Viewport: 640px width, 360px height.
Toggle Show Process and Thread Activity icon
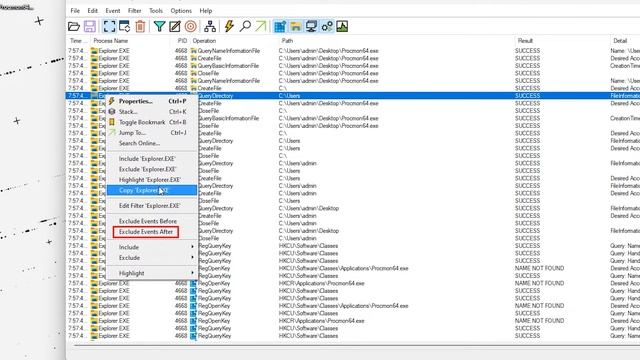click(x=327, y=27)
